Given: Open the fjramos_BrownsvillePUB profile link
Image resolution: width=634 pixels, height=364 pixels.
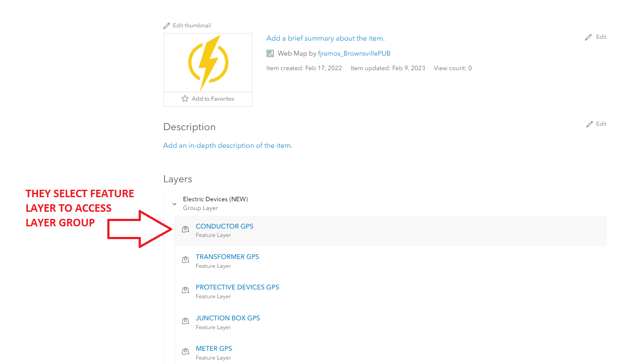Looking at the screenshot, I should point(354,53).
